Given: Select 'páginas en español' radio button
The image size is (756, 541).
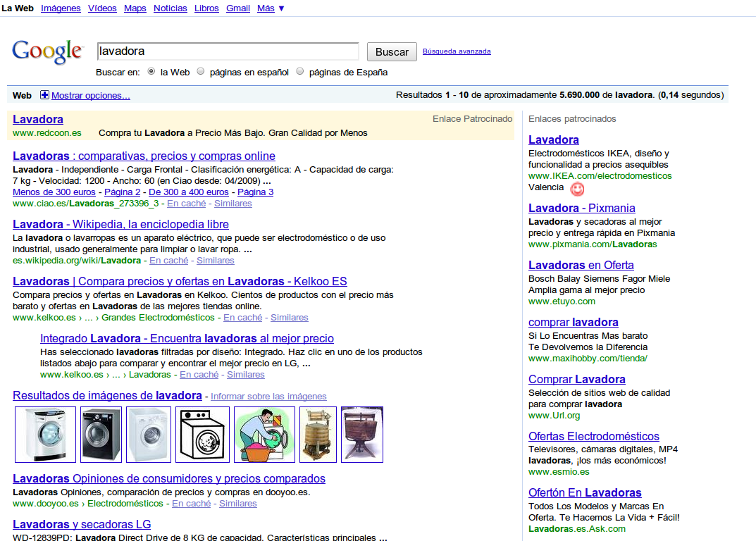Looking at the screenshot, I should (x=201, y=72).
